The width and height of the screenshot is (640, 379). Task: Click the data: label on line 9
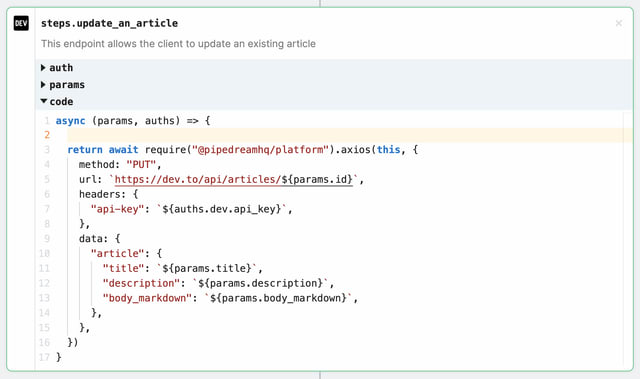(x=93, y=239)
